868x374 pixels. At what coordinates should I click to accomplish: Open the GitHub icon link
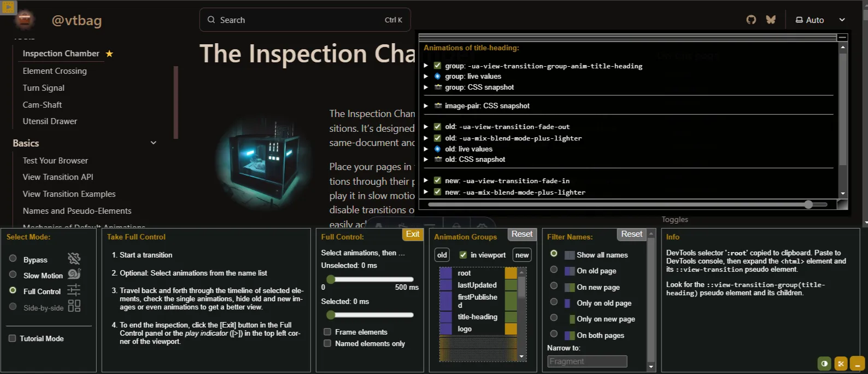point(751,20)
